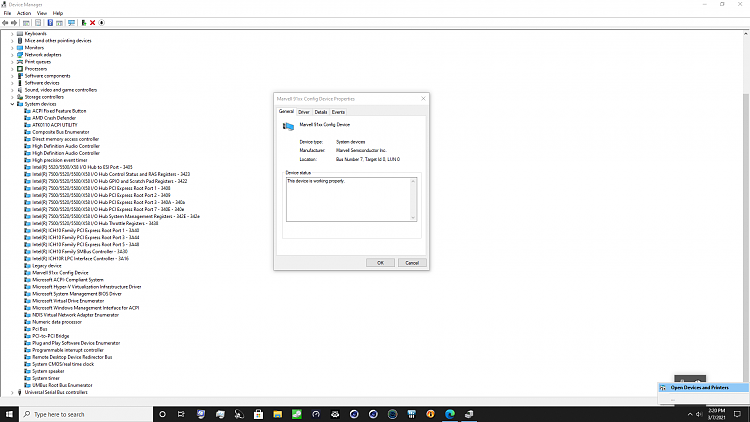
Task: Uninstall device with the red X icon
Action: [x=92, y=22]
